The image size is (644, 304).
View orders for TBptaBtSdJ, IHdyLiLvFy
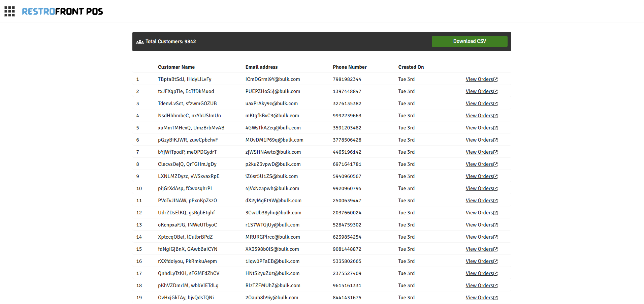[x=482, y=79]
